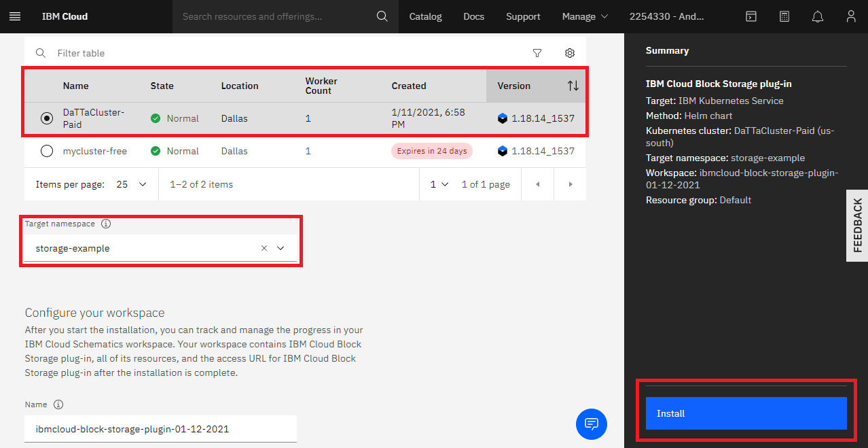Screen dimensions: 868x448
Task: Sort table by Location column header
Action: pos(240,86)
